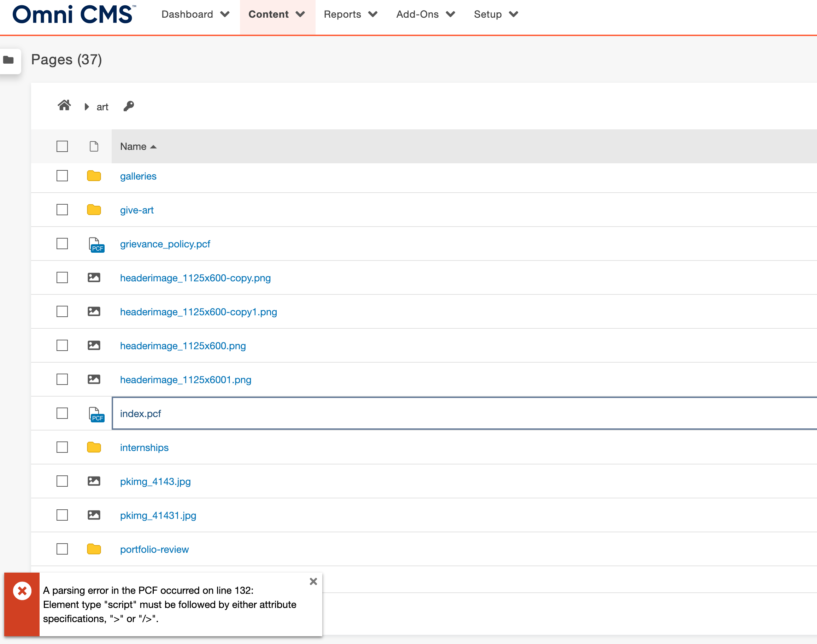Toggle the checkbox next to index.pcf
The height and width of the screenshot is (644, 817).
click(x=62, y=413)
